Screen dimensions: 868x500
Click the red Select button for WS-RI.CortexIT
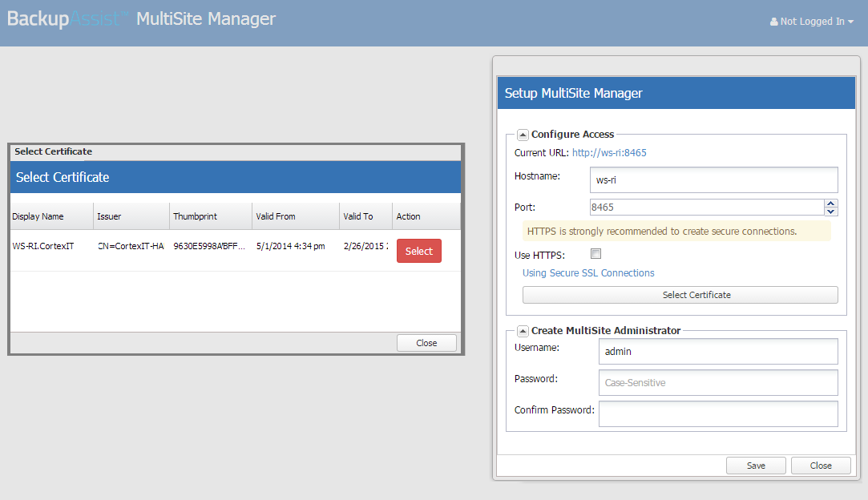click(418, 251)
